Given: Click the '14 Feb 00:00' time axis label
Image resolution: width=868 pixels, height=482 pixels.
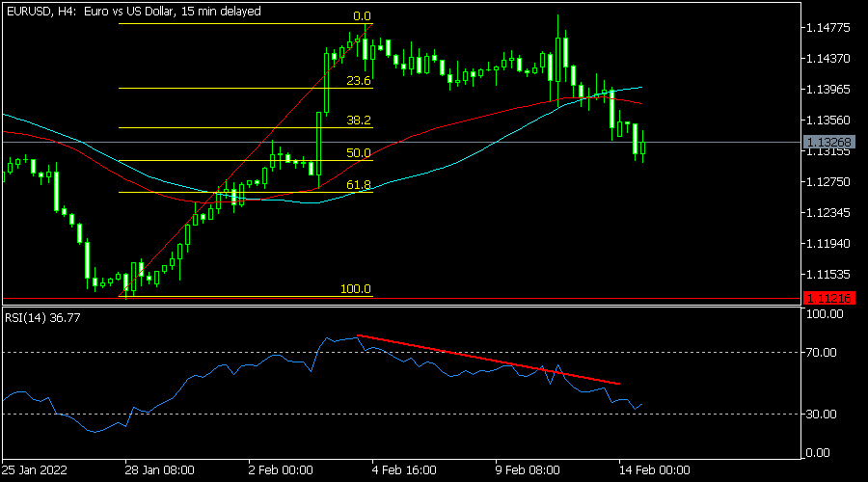Looking at the screenshot, I should coord(654,470).
